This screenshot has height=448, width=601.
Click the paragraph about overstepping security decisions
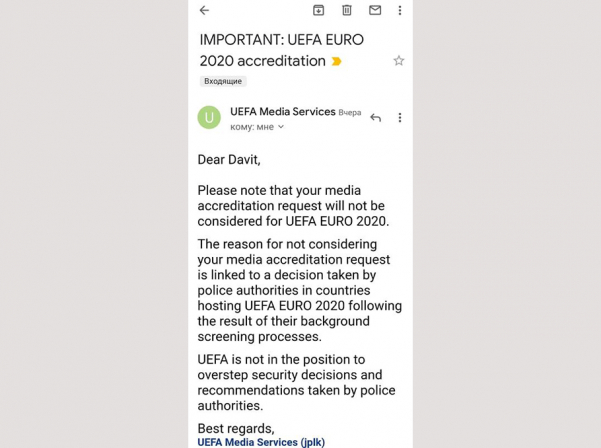click(296, 382)
